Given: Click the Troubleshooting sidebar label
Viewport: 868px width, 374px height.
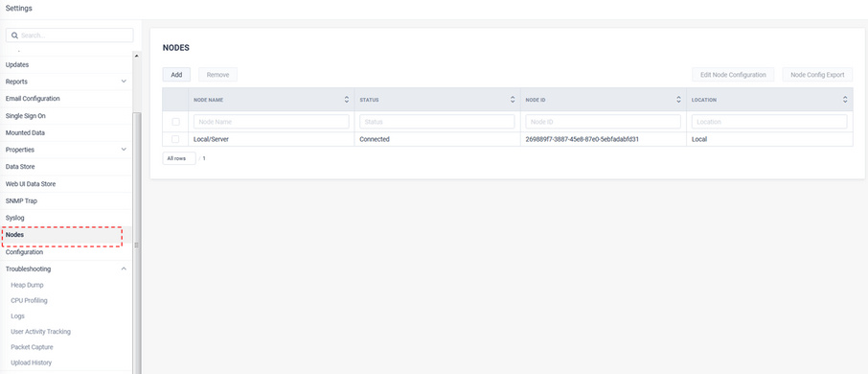Looking at the screenshot, I should [28, 269].
